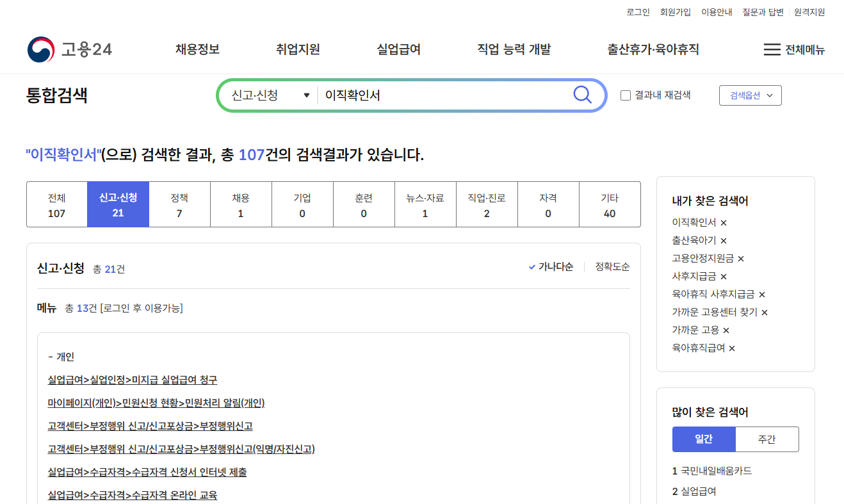Click recent keyword 가까운 고용센터 찾기

[x=715, y=313]
